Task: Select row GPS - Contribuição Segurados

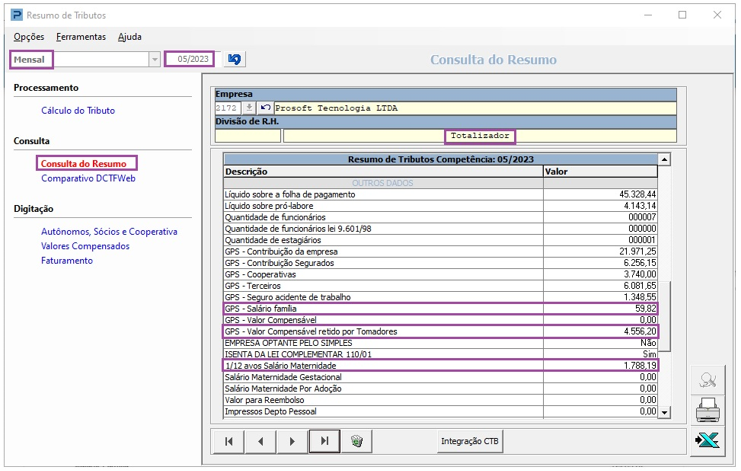Action: tap(440, 263)
